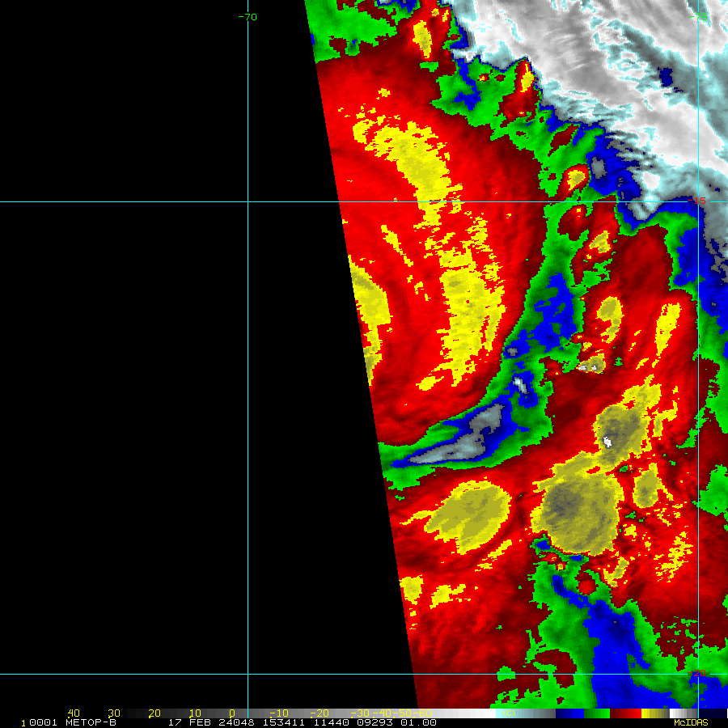Click the (C) unit label on colorbar

tap(509, 713)
